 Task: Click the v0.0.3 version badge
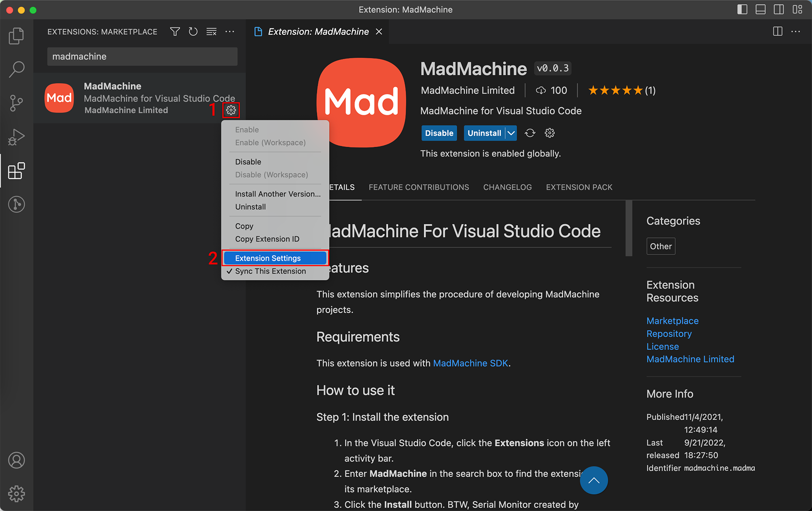pyautogui.click(x=553, y=69)
